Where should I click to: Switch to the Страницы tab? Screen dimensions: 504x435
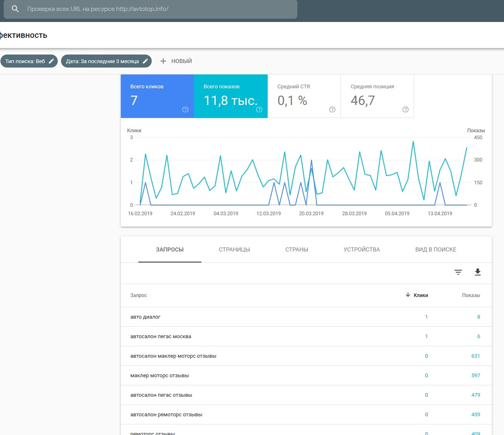point(234,249)
